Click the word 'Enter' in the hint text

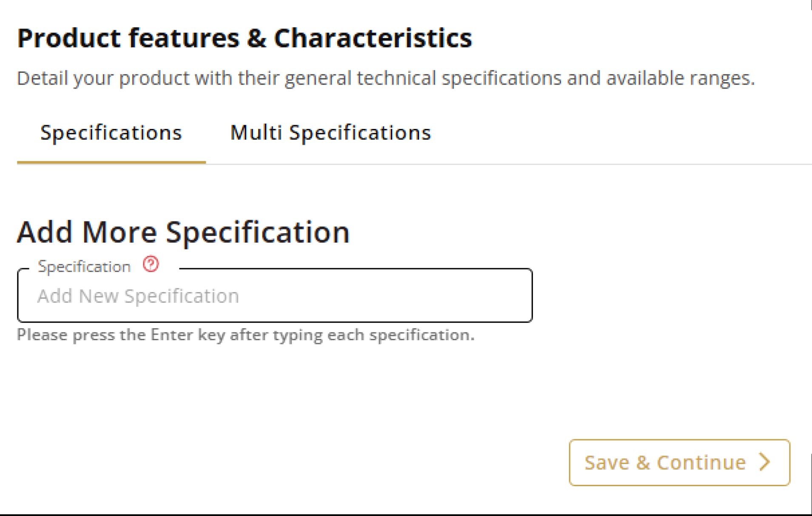point(171,335)
